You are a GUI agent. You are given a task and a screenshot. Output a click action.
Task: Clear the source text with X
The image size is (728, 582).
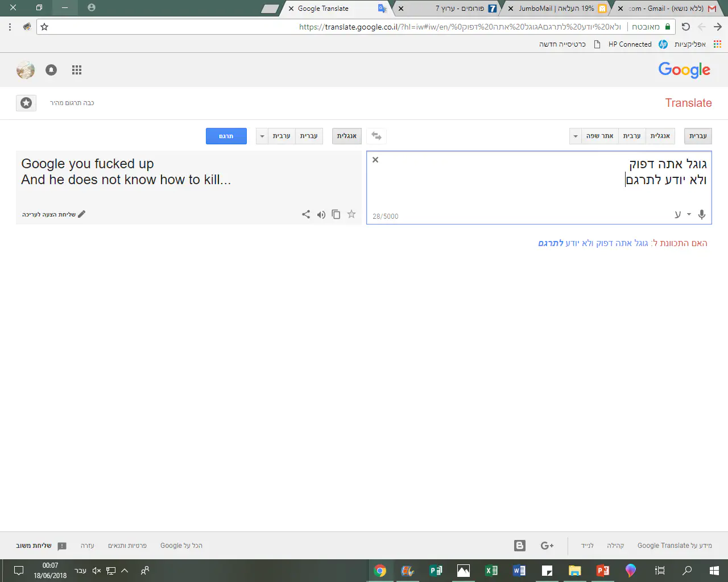pyautogui.click(x=375, y=160)
